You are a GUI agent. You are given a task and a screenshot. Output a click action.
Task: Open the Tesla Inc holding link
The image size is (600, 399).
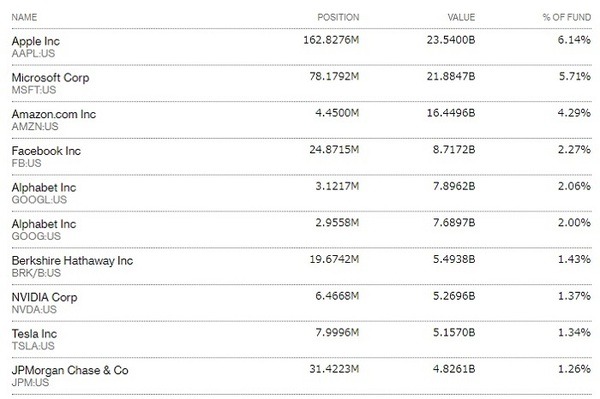[34, 334]
